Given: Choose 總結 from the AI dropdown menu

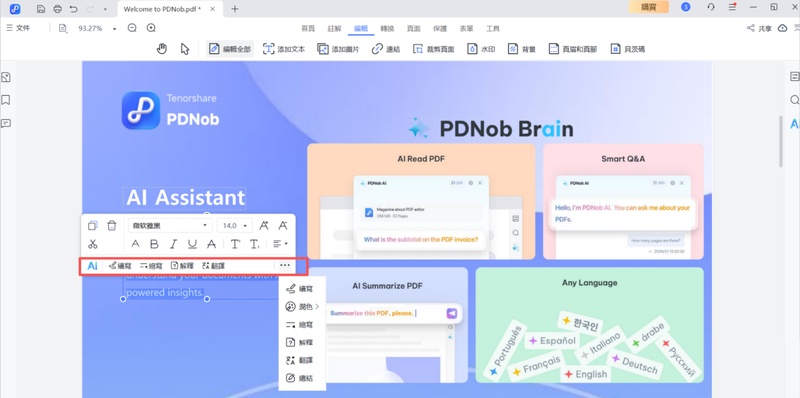Looking at the screenshot, I should (299, 378).
